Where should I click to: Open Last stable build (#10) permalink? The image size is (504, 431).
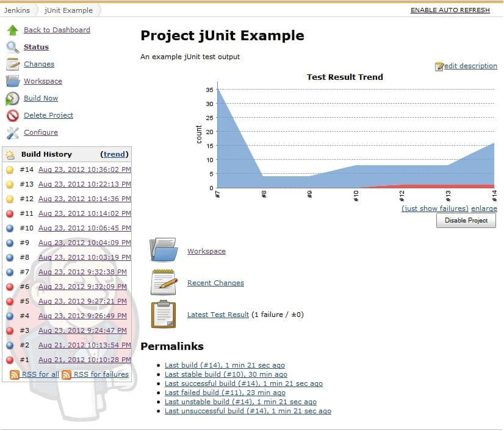pyautogui.click(x=225, y=374)
